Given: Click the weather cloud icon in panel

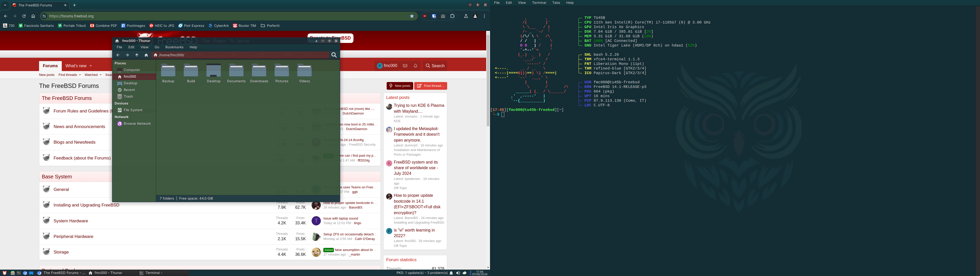Looking at the screenshot, I should coord(464,273).
